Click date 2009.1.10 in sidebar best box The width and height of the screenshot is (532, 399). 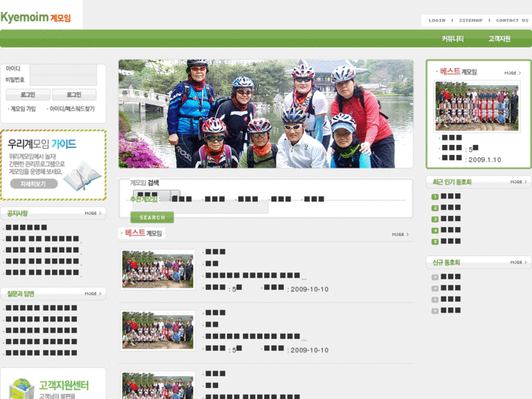(484, 160)
